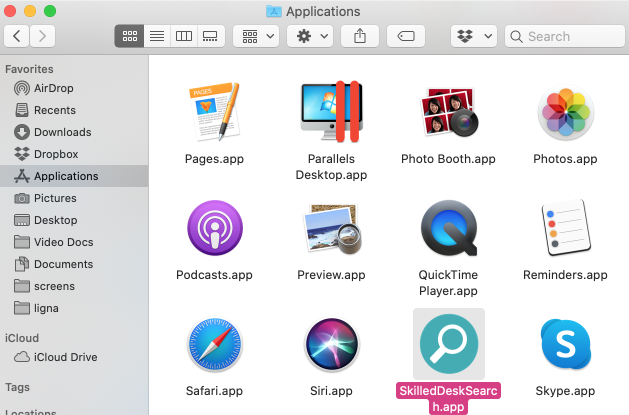Select the Skype.app icon
This screenshot has height=415, width=629.
point(565,346)
